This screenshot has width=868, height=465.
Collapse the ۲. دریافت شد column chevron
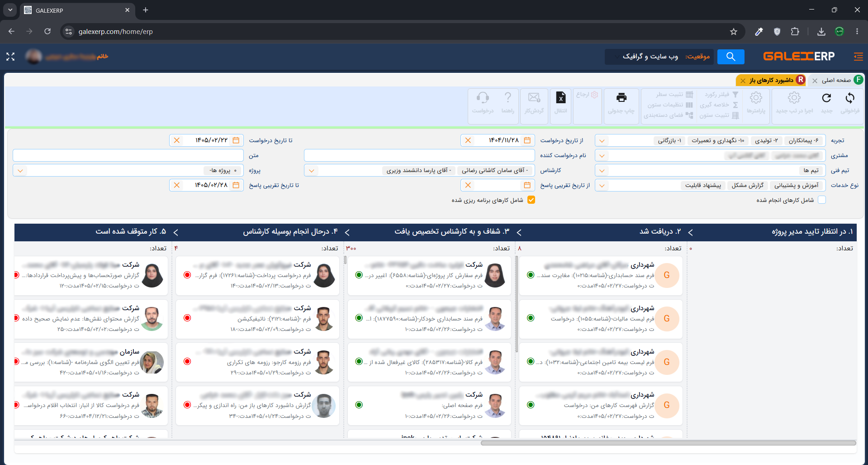click(690, 232)
